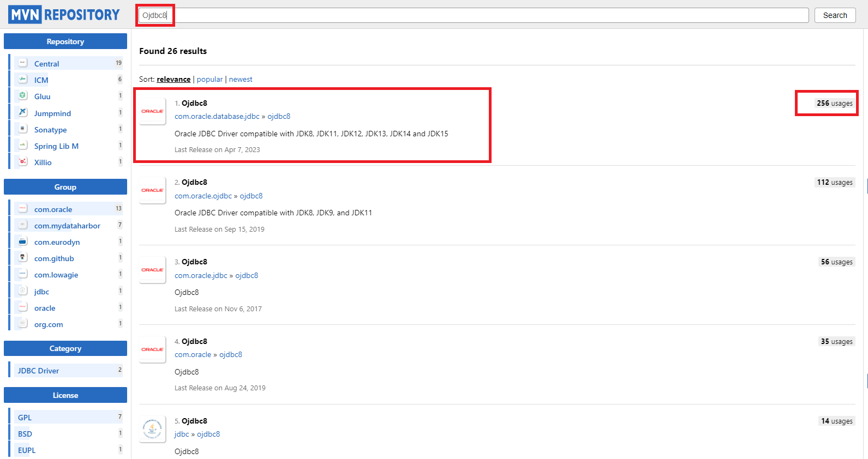Viewport: 868px width, 459px height.
Task: Filter by com.lowagie group
Action: click(56, 275)
